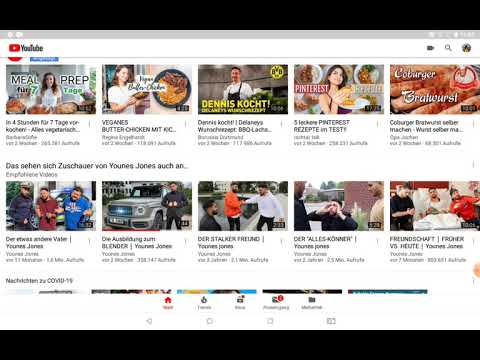Click the 'Nachrichten zu COVID-19' heading
This screenshot has width=480, height=360.
point(39,281)
